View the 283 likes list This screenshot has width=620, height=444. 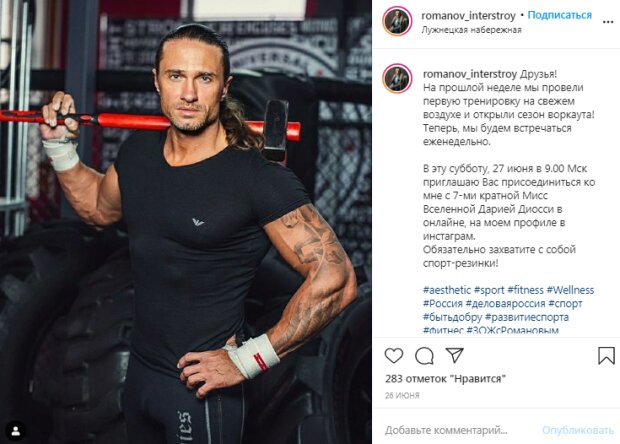[x=445, y=379]
